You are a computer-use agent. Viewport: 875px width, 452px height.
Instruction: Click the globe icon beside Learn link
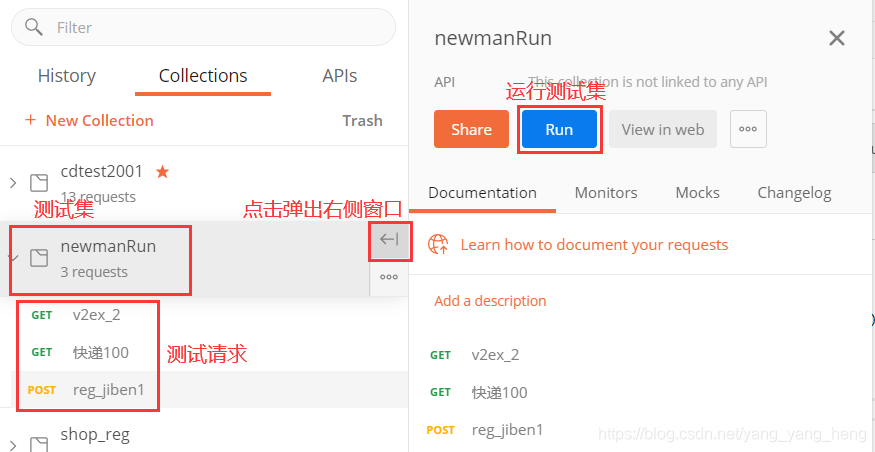pos(438,244)
